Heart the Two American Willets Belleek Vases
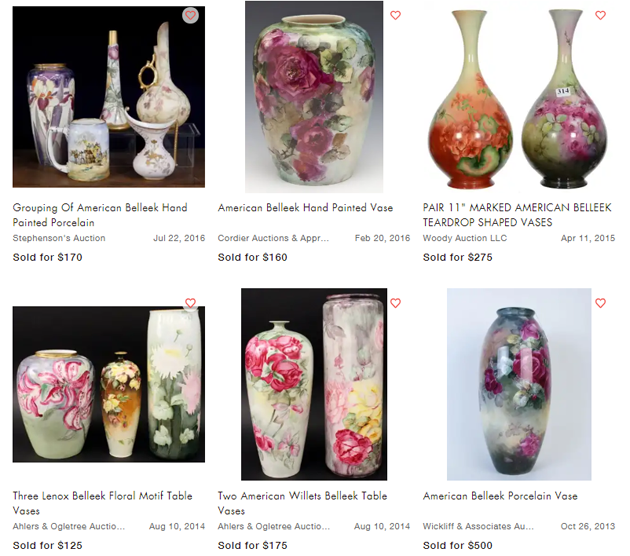 click(x=395, y=303)
